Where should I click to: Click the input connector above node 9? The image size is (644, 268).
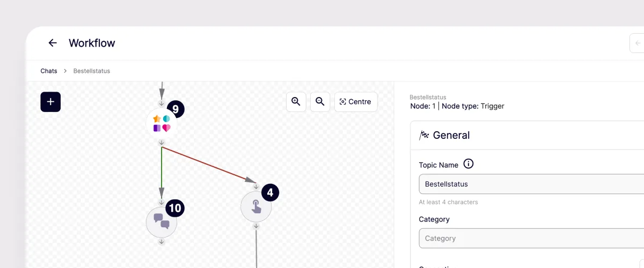pos(162,103)
